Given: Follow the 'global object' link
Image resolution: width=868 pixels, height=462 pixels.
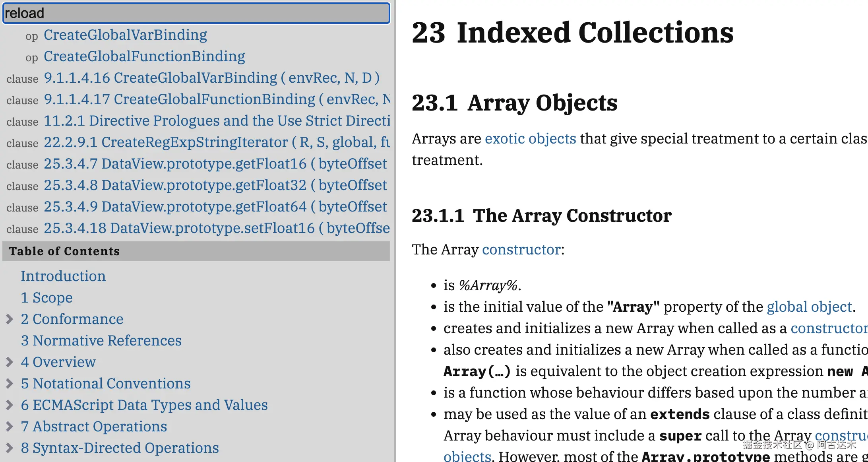Looking at the screenshot, I should coord(809,307).
